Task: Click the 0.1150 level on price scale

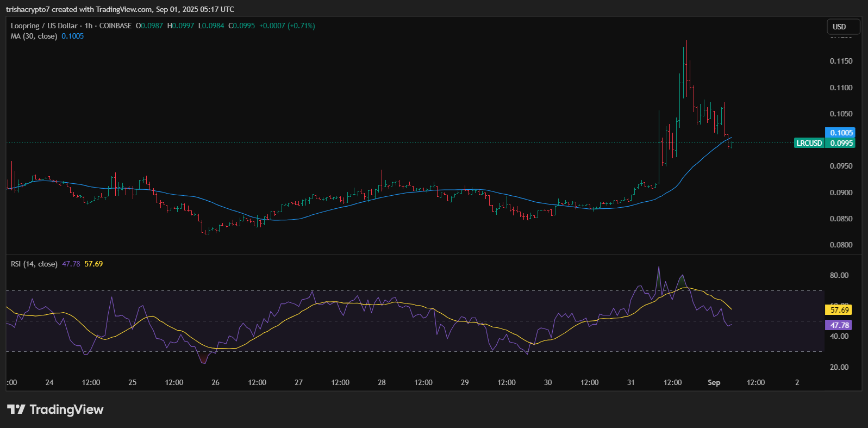Action: 841,61
